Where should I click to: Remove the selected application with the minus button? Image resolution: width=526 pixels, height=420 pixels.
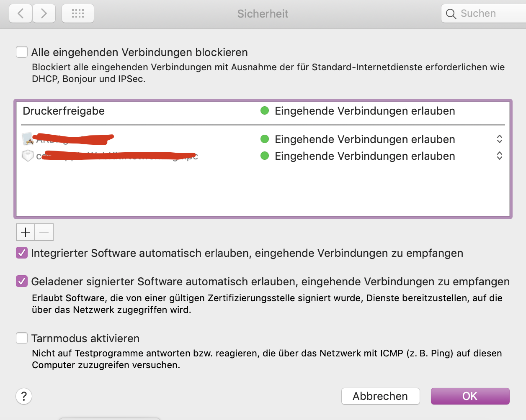tap(44, 232)
